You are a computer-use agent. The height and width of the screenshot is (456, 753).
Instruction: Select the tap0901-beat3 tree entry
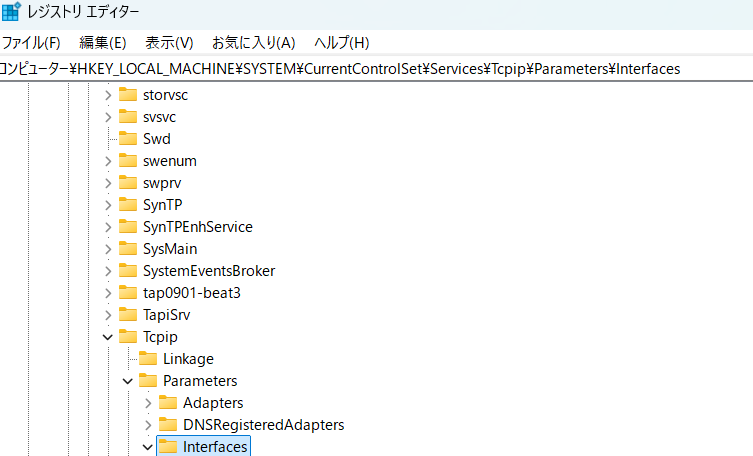pyautogui.click(x=192, y=293)
